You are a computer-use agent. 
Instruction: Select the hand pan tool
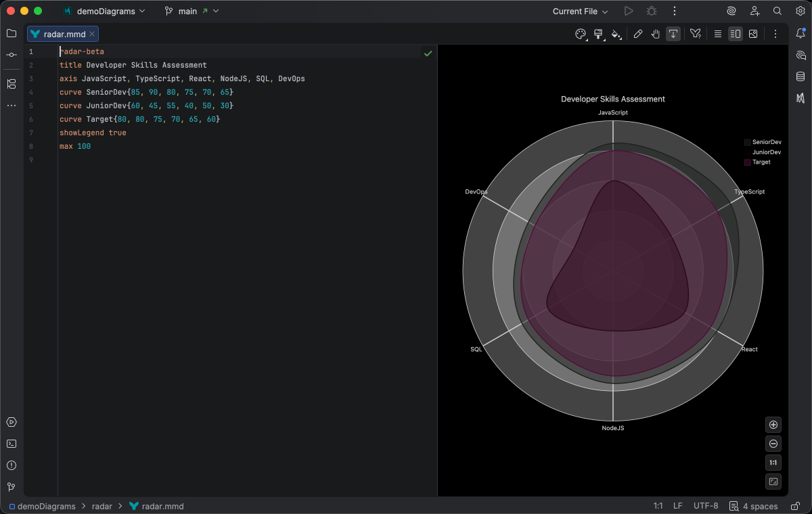pyautogui.click(x=656, y=34)
